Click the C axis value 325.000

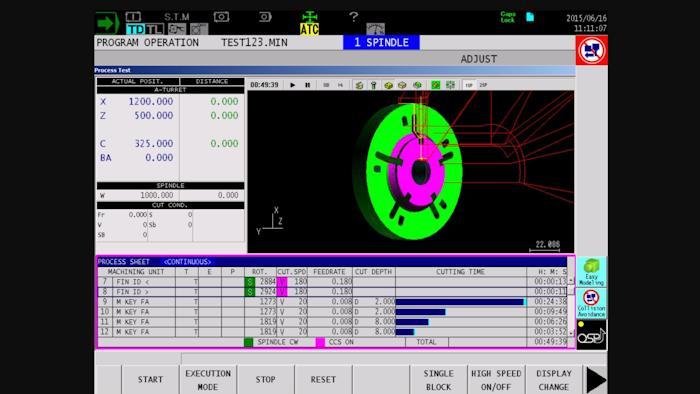point(154,143)
